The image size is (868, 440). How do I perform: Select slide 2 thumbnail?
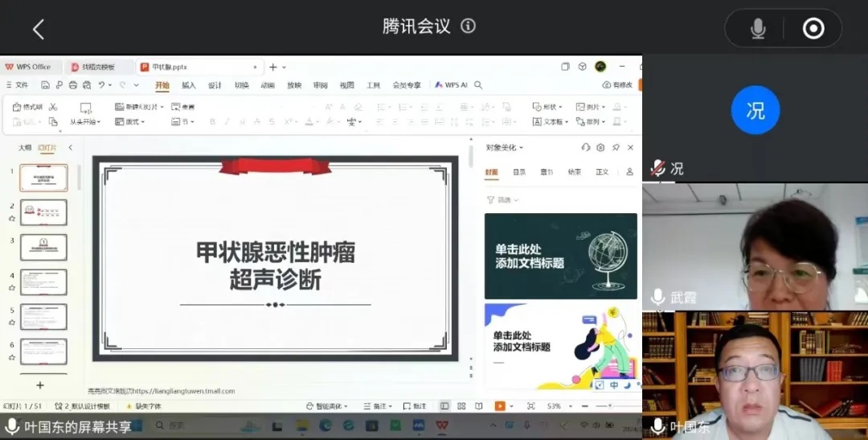(43, 212)
